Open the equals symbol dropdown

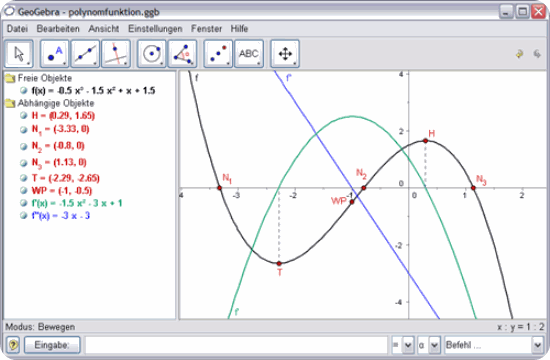click(408, 345)
